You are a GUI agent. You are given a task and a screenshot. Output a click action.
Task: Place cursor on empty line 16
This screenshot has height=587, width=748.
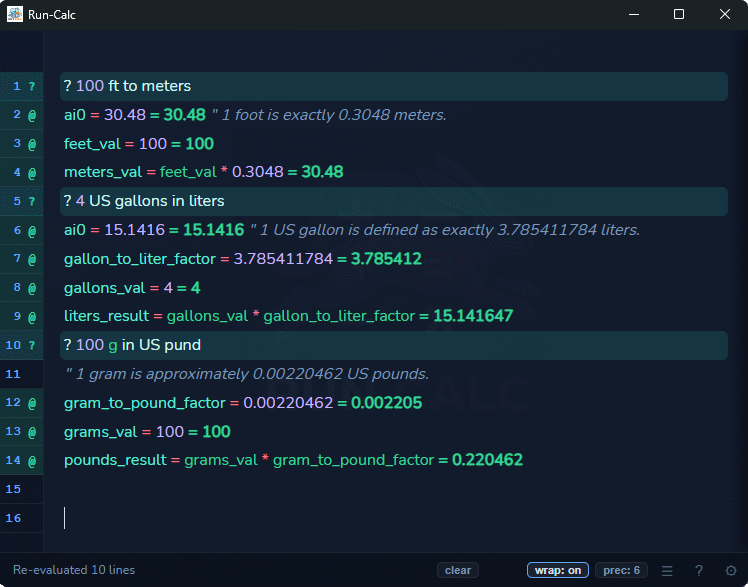pyautogui.click(x=394, y=518)
